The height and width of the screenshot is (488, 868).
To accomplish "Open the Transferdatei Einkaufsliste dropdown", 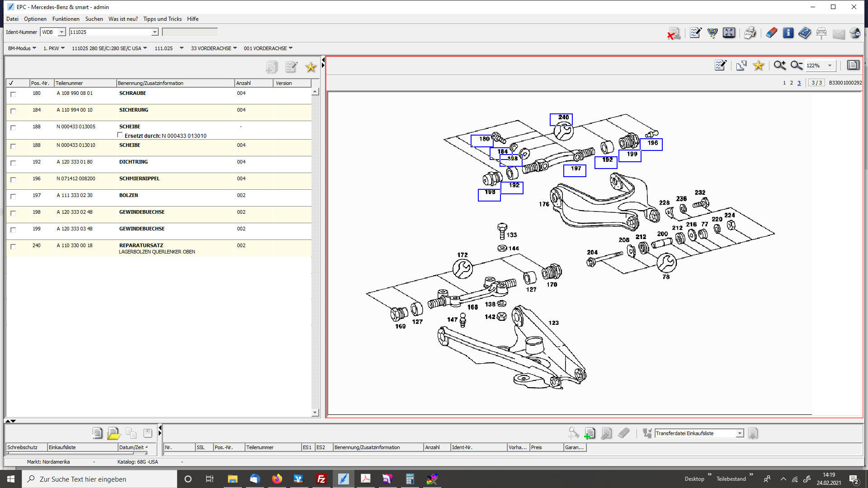I will (x=740, y=433).
